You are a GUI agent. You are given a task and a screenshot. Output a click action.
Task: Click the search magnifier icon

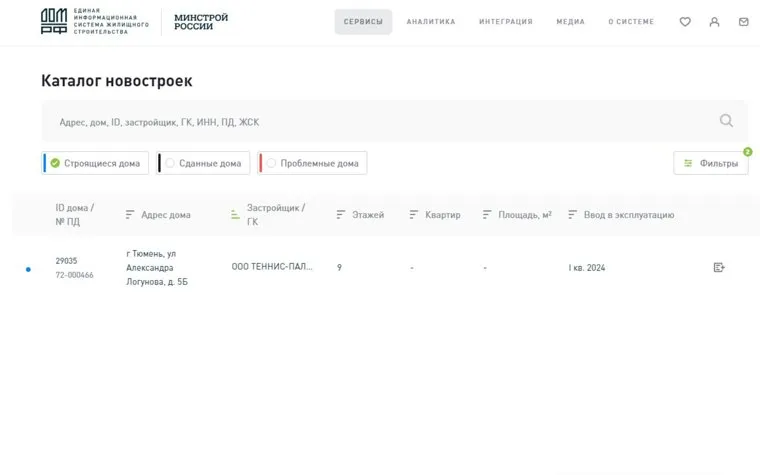[726, 121]
